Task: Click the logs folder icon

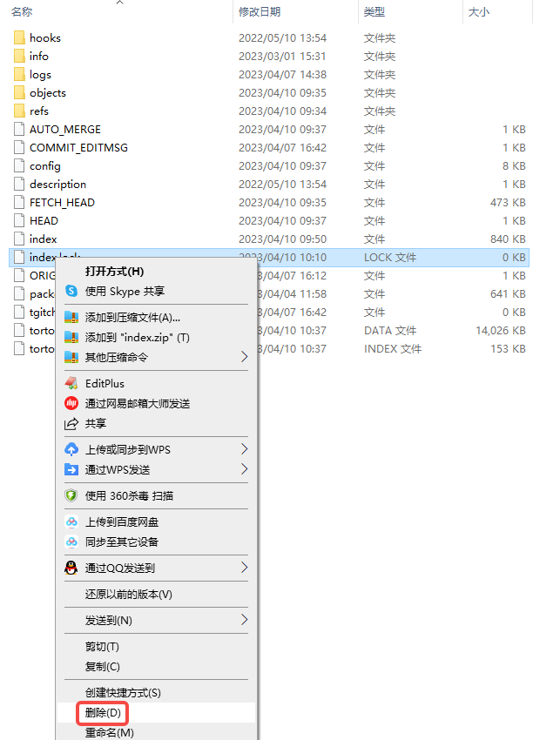Action: (x=19, y=75)
